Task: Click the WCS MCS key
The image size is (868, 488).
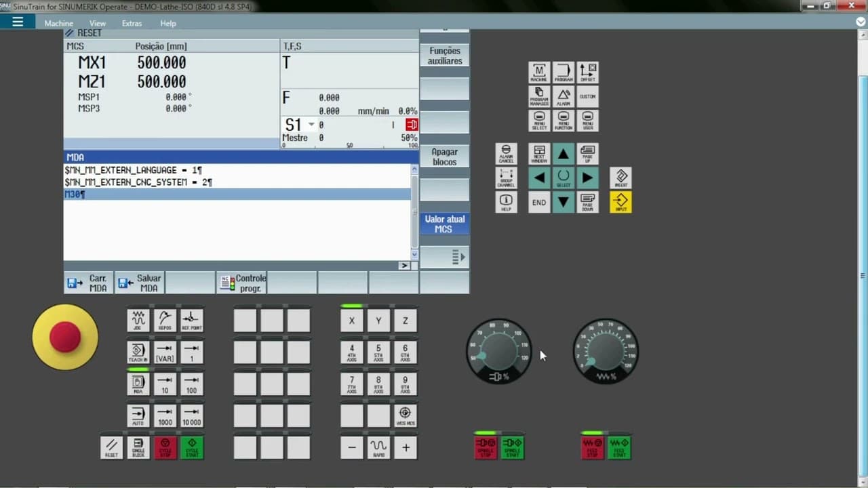Action: click(406, 415)
